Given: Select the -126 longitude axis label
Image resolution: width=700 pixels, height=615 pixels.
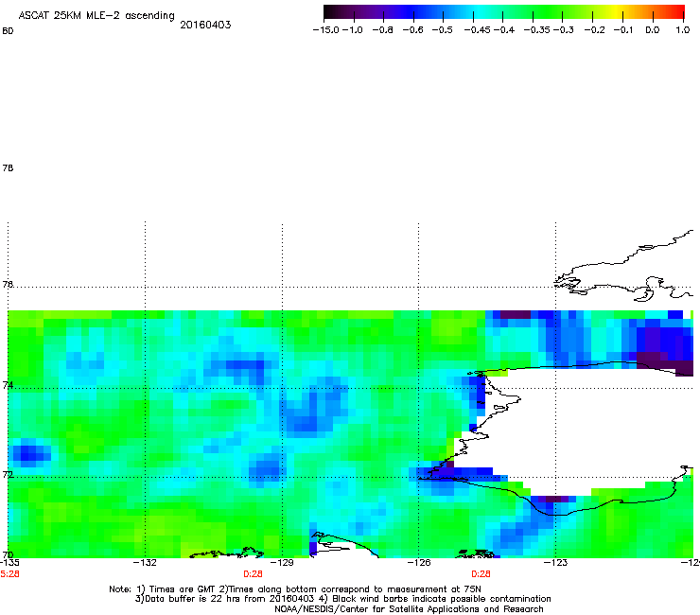Looking at the screenshot, I should tap(419, 563).
